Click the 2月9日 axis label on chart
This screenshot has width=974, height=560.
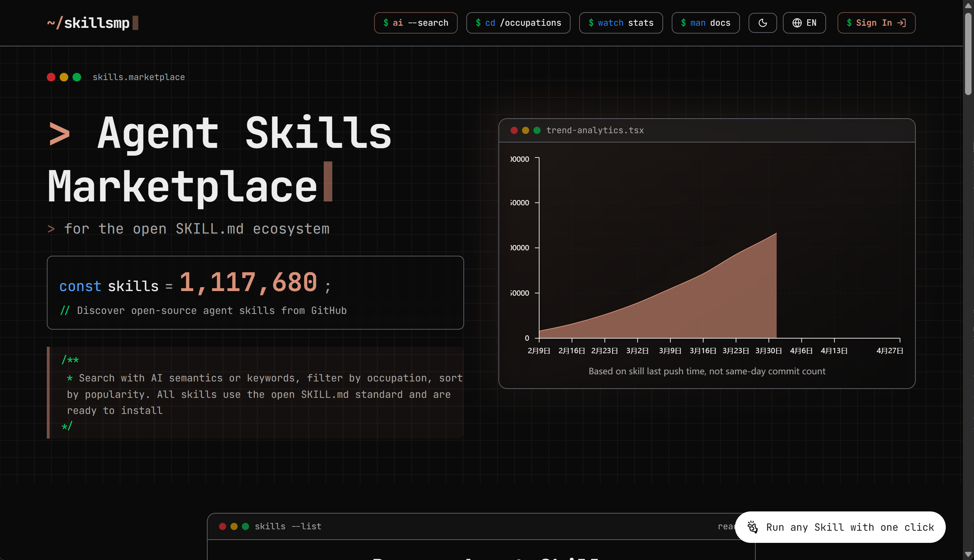tap(539, 351)
